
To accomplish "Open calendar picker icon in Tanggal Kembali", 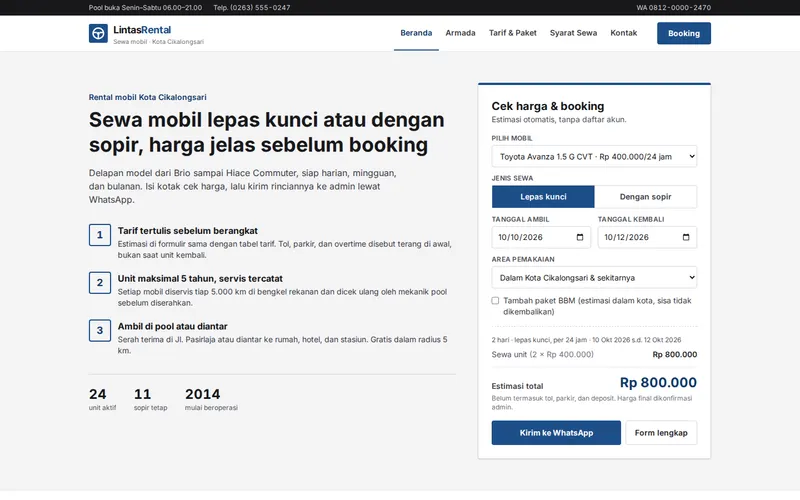I will click(686, 237).
